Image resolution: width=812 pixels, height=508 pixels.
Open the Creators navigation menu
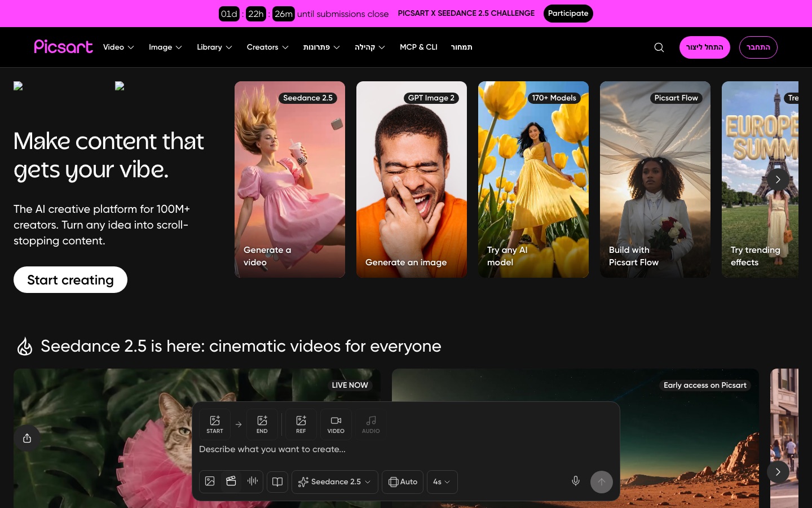pos(267,47)
